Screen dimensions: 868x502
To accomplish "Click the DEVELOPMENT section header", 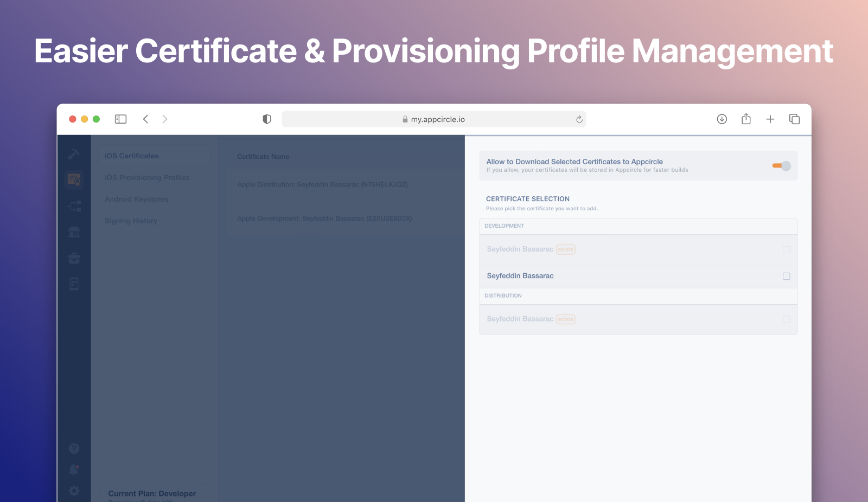I will pos(639,226).
